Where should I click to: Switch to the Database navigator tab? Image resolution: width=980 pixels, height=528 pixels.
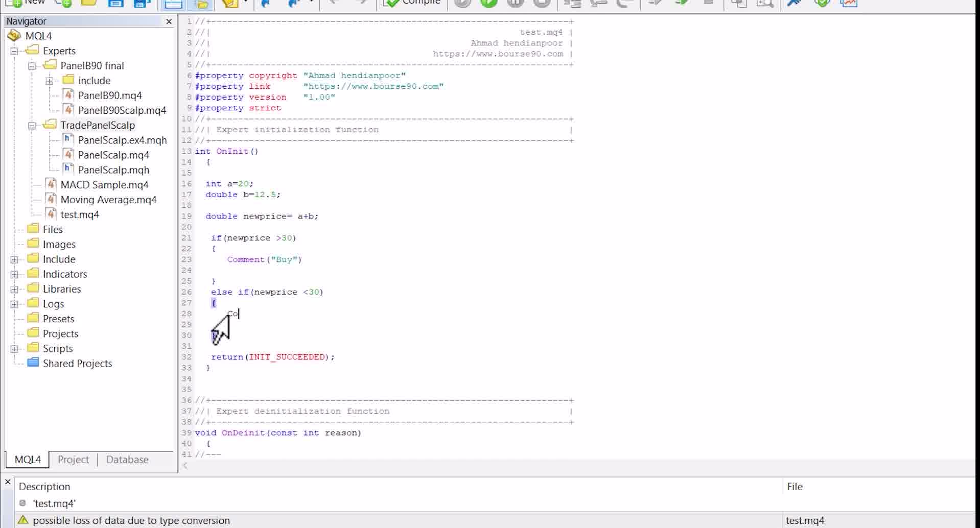point(127,460)
